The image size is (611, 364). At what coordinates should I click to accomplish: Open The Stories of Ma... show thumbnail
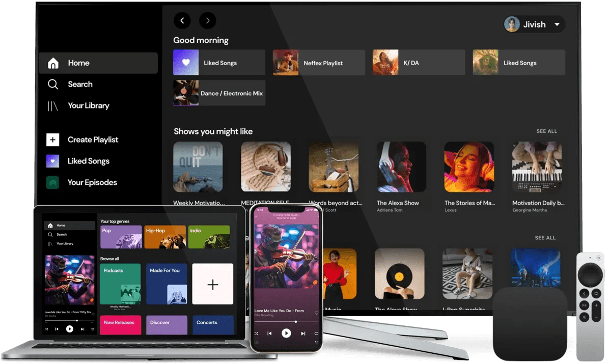click(x=469, y=166)
